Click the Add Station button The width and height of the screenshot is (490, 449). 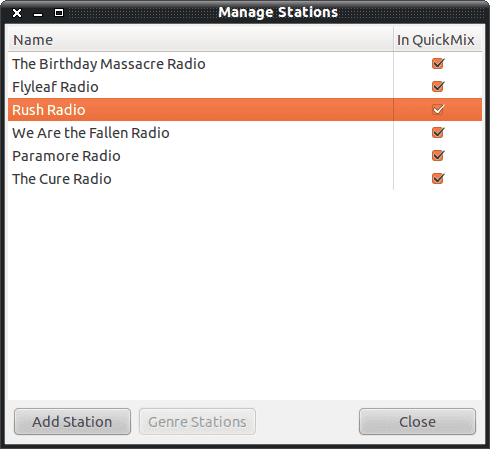[72, 422]
